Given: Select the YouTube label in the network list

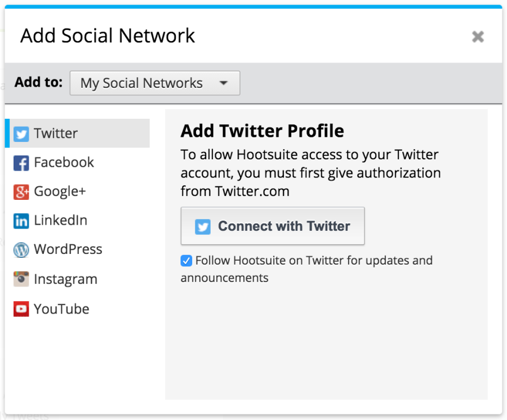Looking at the screenshot, I should point(61,309).
